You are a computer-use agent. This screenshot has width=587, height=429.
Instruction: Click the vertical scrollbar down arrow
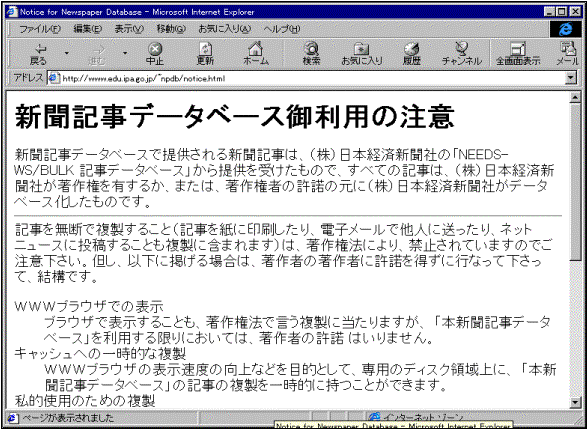[x=575, y=402]
